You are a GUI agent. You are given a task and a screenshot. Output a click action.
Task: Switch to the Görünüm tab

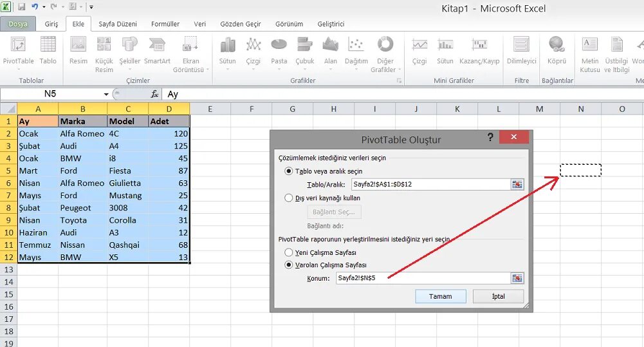[289, 24]
